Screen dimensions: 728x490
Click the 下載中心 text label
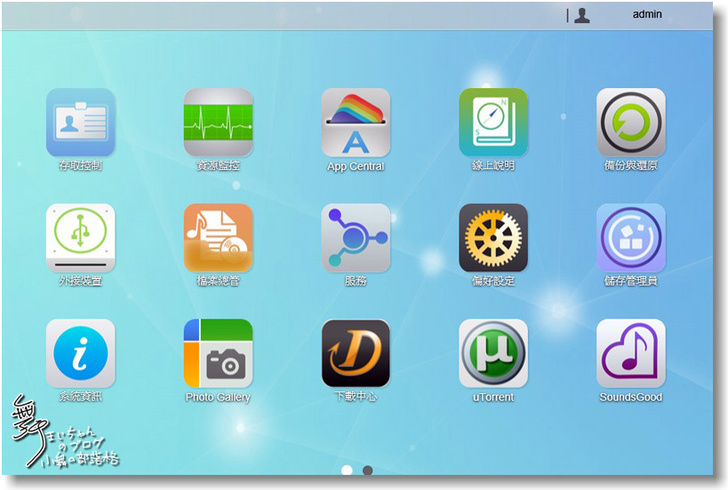[356, 396]
